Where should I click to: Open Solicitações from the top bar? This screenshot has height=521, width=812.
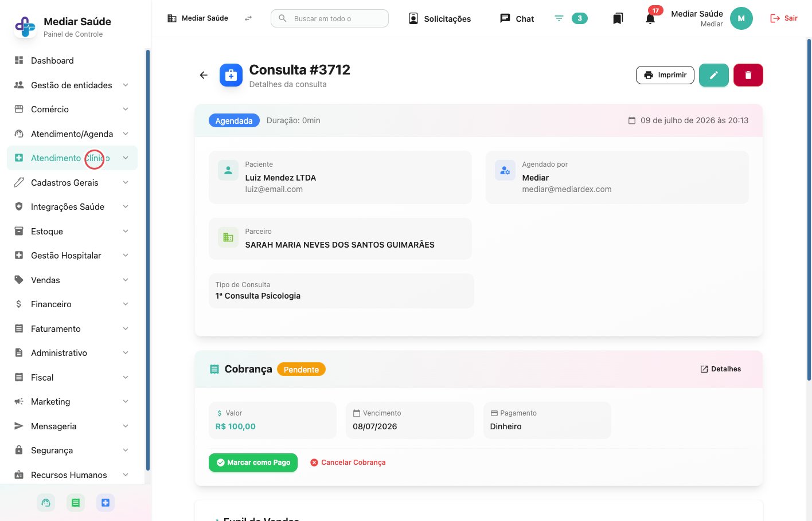click(439, 18)
